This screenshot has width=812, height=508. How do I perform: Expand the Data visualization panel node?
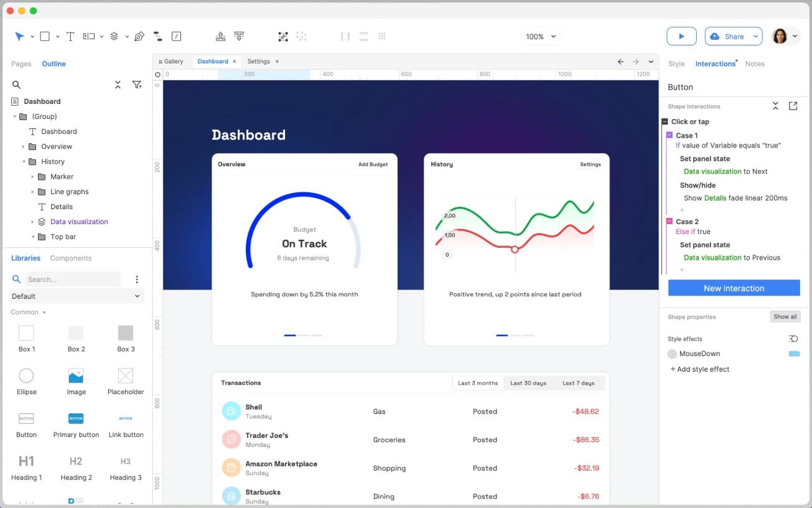click(32, 222)
